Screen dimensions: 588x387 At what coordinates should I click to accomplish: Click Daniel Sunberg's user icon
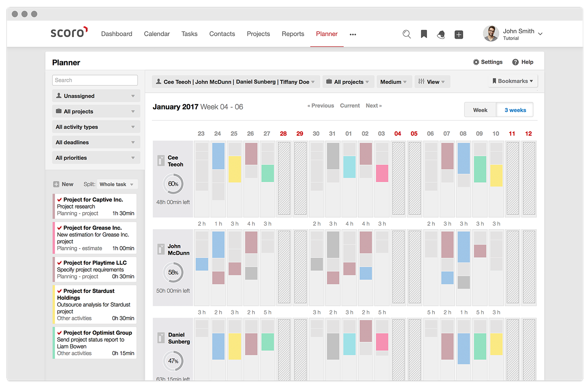click(161, 337)
